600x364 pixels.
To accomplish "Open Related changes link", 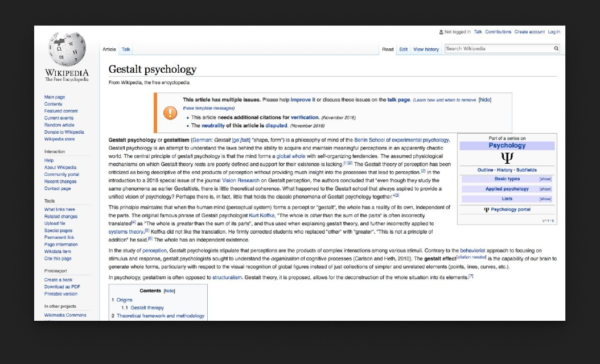I will pos(60,217).
